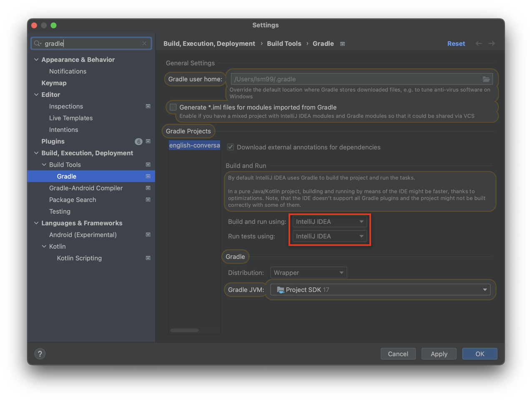Navigate forward with right arrow

point(492,43)
